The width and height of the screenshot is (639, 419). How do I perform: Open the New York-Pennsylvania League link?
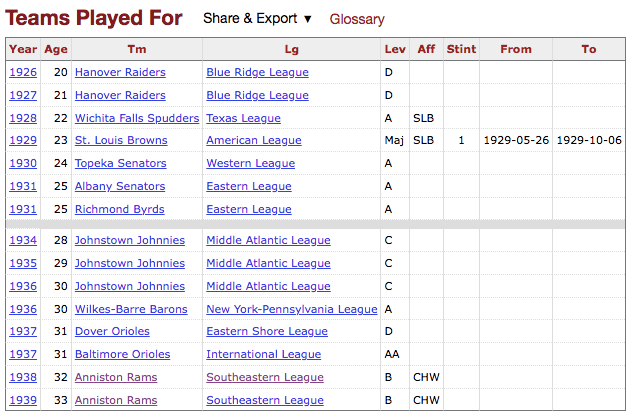[291, 309]
